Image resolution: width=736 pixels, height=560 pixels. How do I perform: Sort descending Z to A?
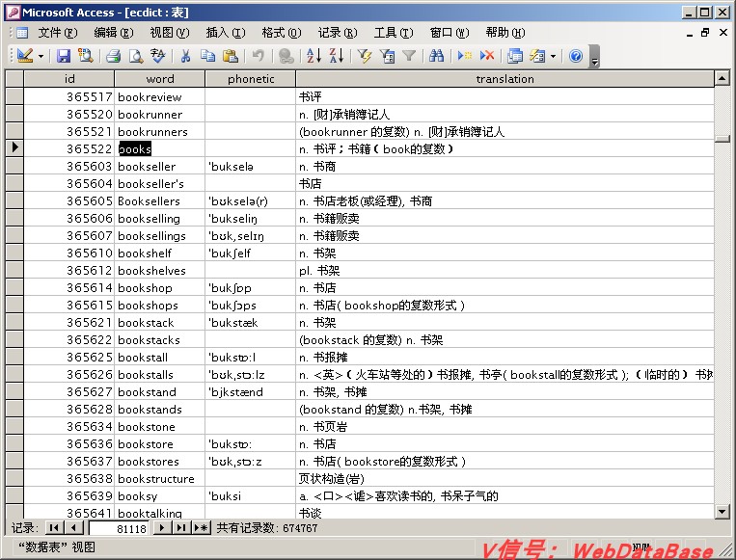336,56
